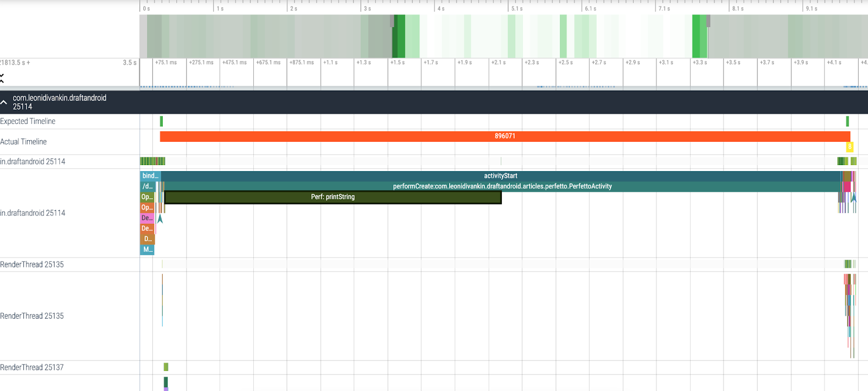This screenshot has height=391, width=868.
Task: Collapse the com.leonidivankin.draftandroid process group
Action: click(x=4, y=102)
